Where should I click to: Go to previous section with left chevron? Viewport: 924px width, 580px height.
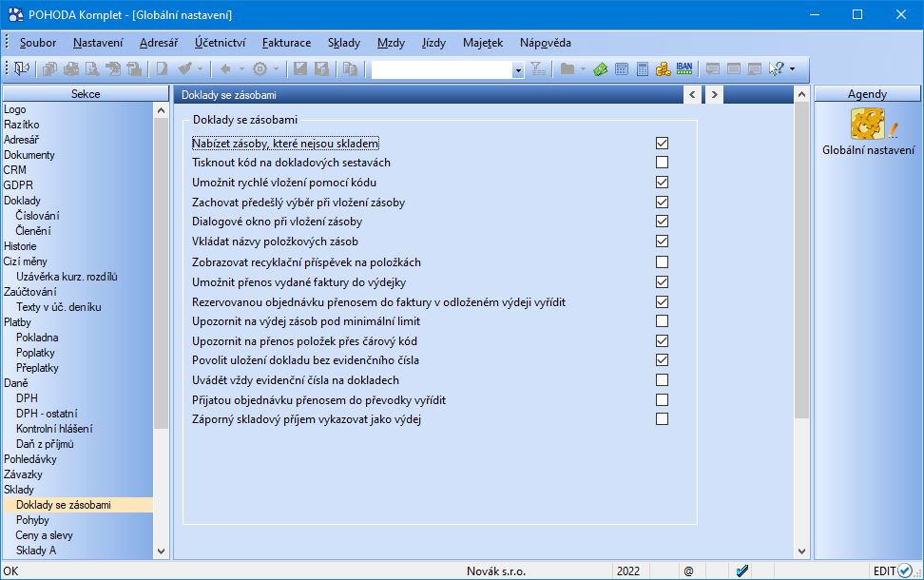[692, 94]
